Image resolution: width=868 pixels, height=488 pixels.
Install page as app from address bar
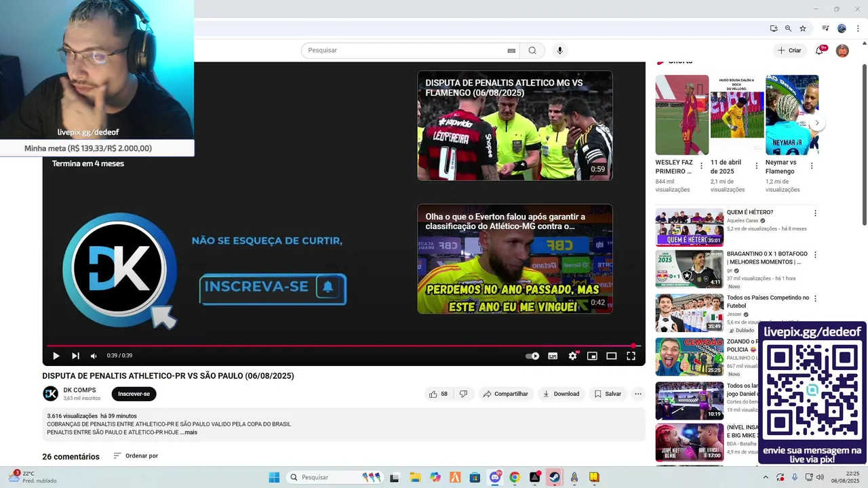point(774,28)
